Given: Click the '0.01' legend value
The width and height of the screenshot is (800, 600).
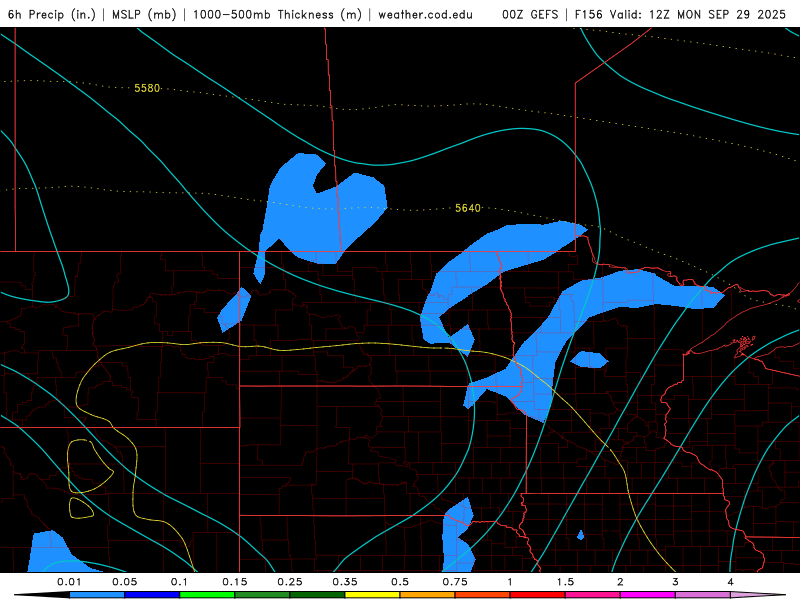Looking at the screenshot, I should pos(69,582).
